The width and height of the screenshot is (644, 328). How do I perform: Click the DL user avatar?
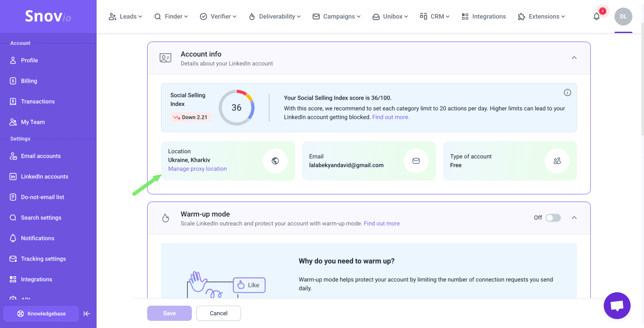[x=623, y=17]
